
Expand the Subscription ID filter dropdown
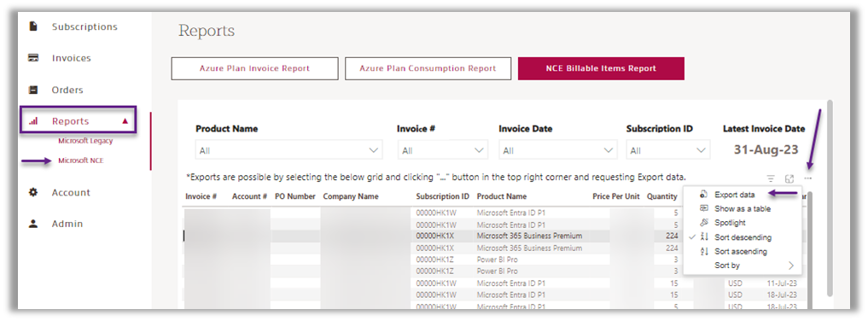668,150
